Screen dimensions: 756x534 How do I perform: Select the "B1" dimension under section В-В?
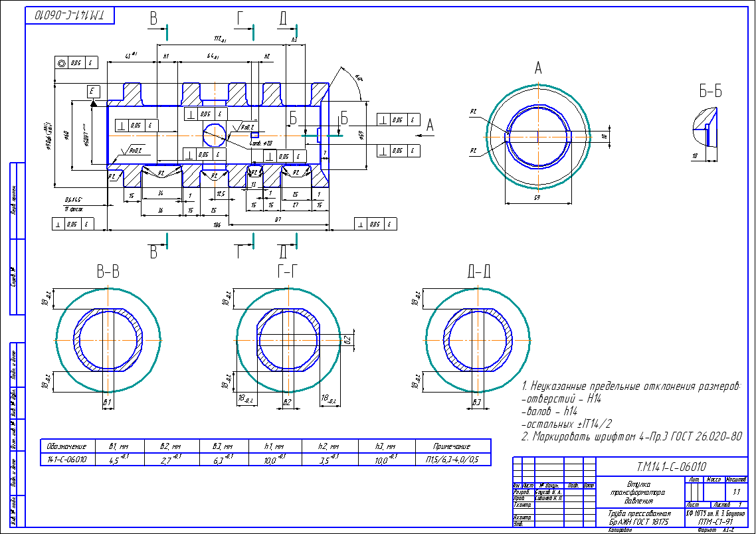108,402
